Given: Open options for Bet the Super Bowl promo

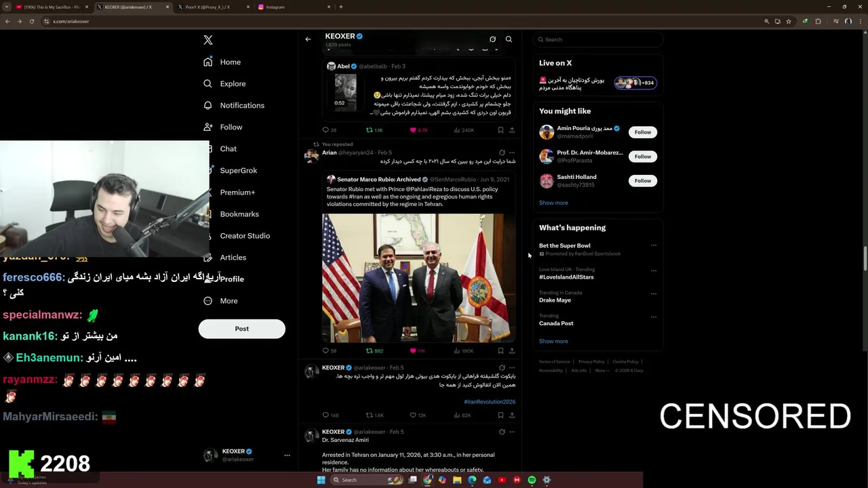Looking at the screenshot, I should pos(654,245).
